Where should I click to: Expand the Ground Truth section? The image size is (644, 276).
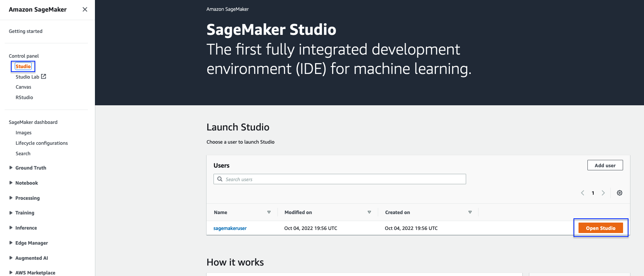click(11, 168)
